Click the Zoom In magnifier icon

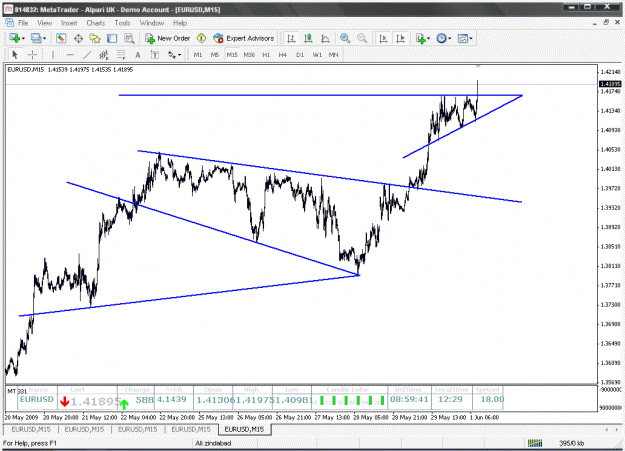coord(345,38)
